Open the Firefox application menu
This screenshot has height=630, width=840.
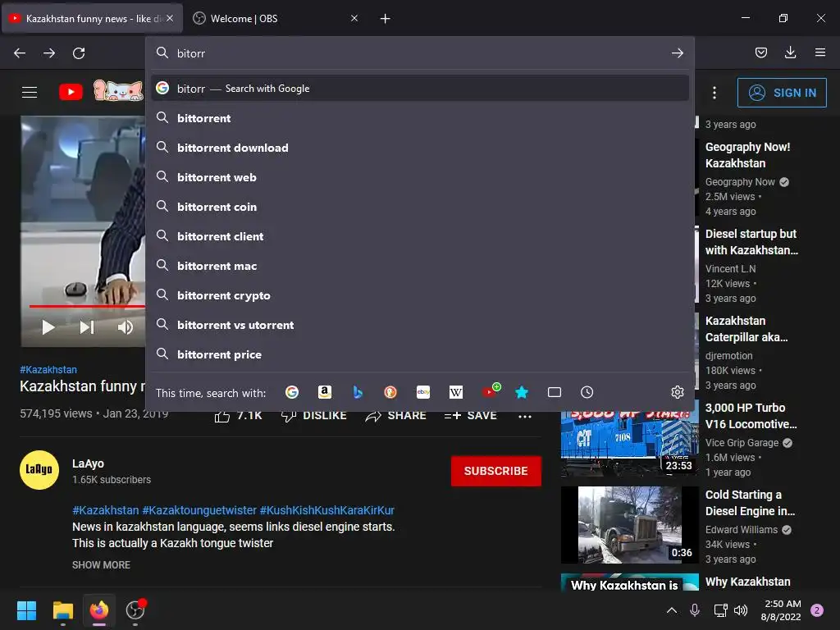[820, 52]
